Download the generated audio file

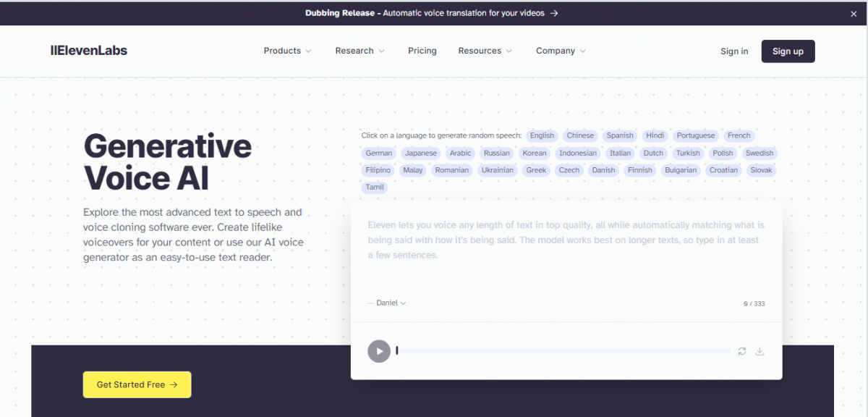tap(759, 351)
